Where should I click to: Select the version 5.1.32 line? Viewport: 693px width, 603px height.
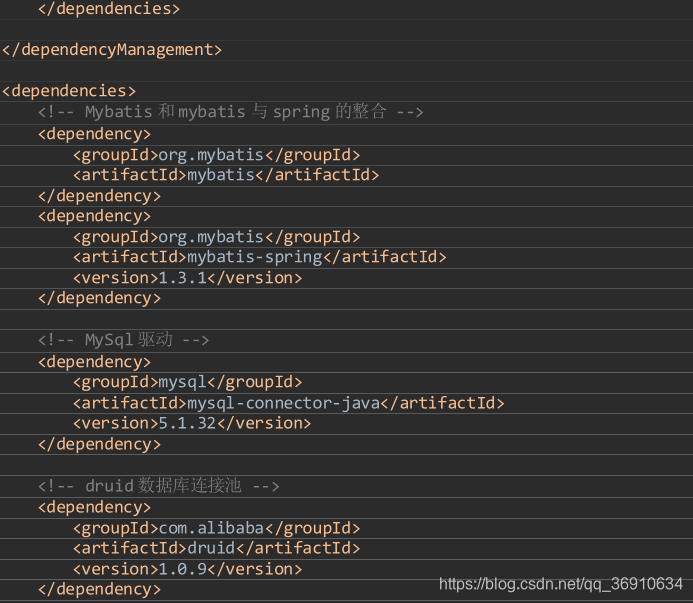click(192, 423)
